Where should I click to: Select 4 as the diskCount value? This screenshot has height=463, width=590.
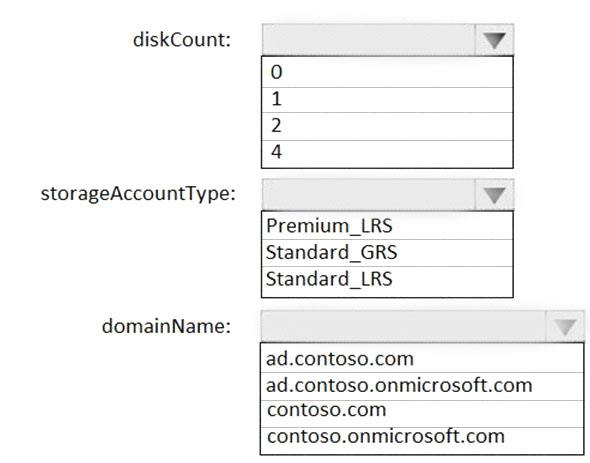coord(387,154)
